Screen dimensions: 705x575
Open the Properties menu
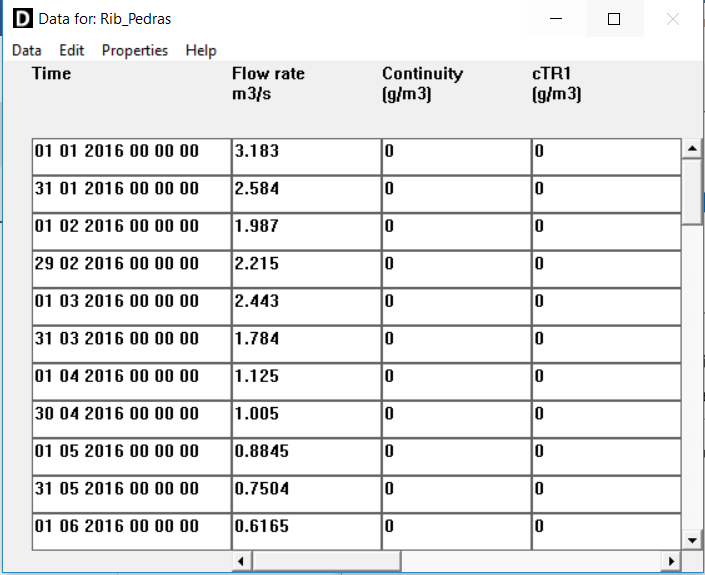(135, 50)
